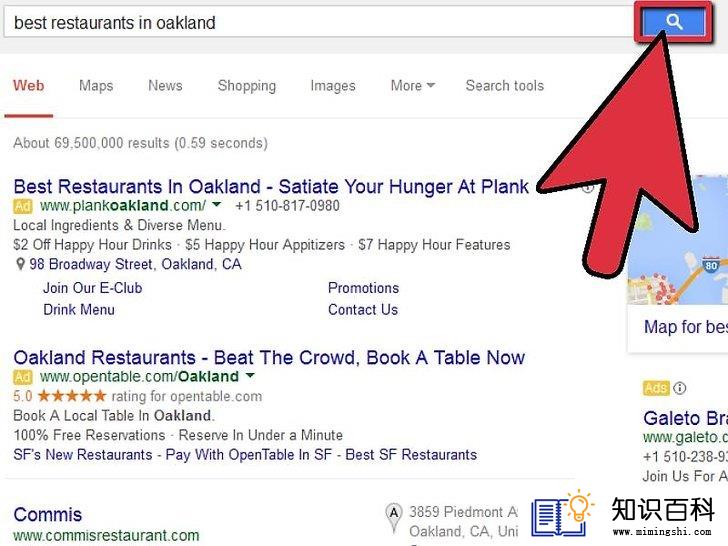
Task: Open the Commis restaurant result title
Action: 48,514
